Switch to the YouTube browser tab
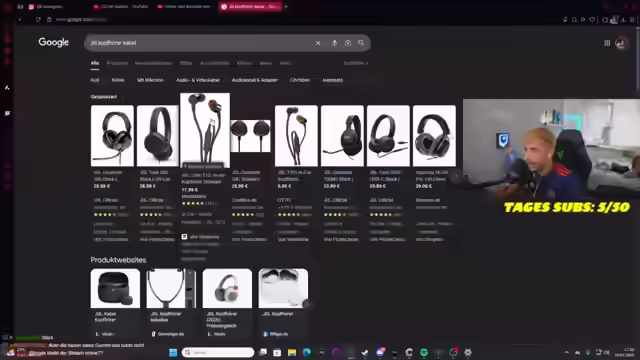Image resolution: width=640 pixels, height=360 pixels. click(121, 7)
